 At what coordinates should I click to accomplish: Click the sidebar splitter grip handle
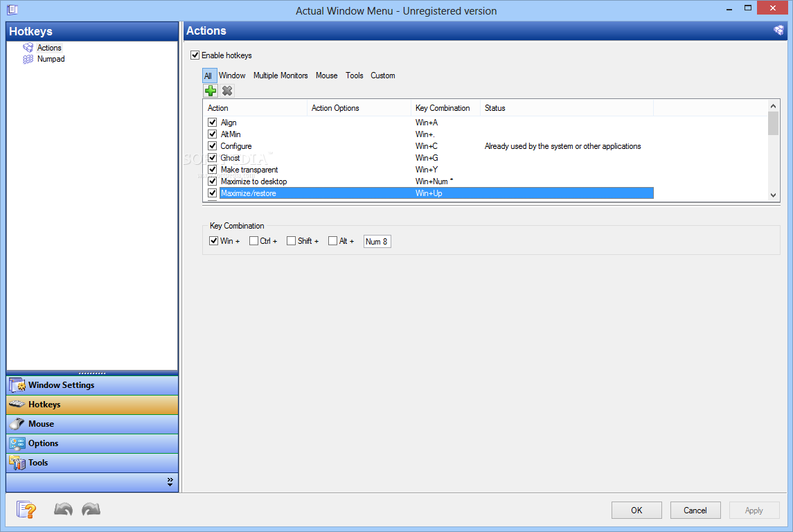(92, 373)
